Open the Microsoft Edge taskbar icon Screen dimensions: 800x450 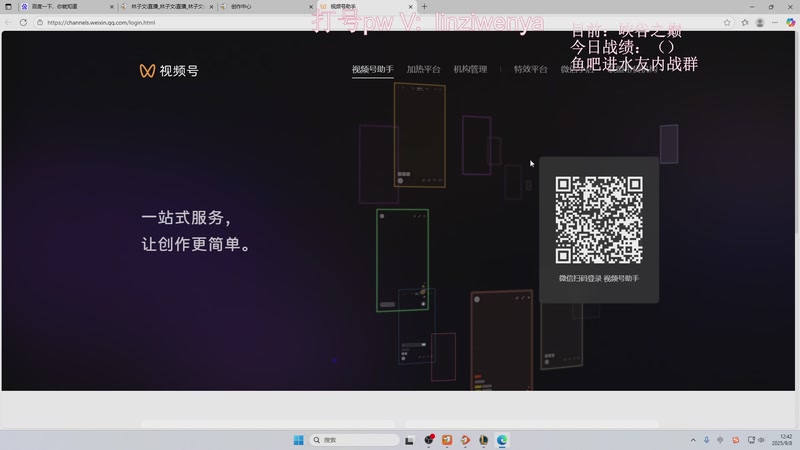(502, 440)
